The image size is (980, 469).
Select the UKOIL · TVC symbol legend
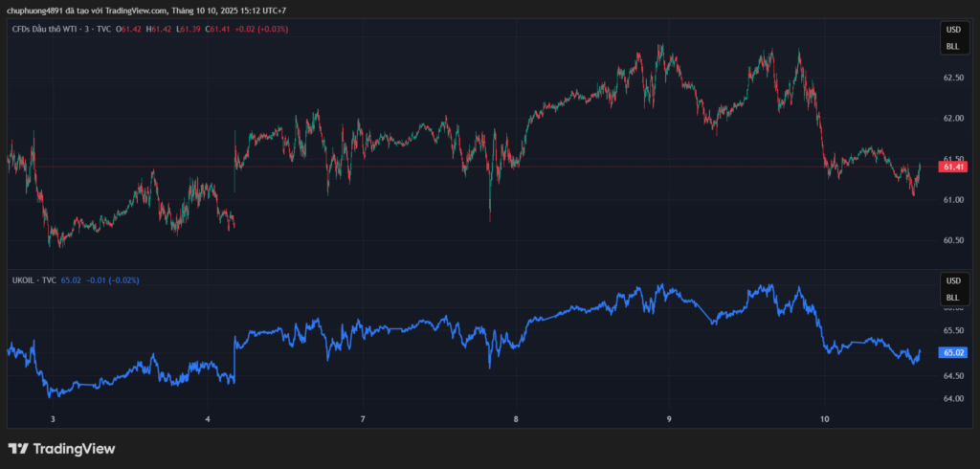33,279
